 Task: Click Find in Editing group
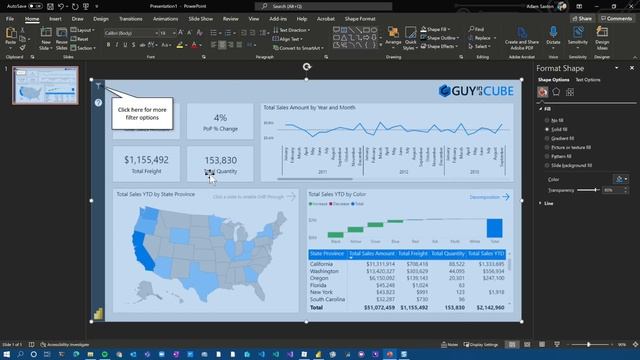point(477,29)
